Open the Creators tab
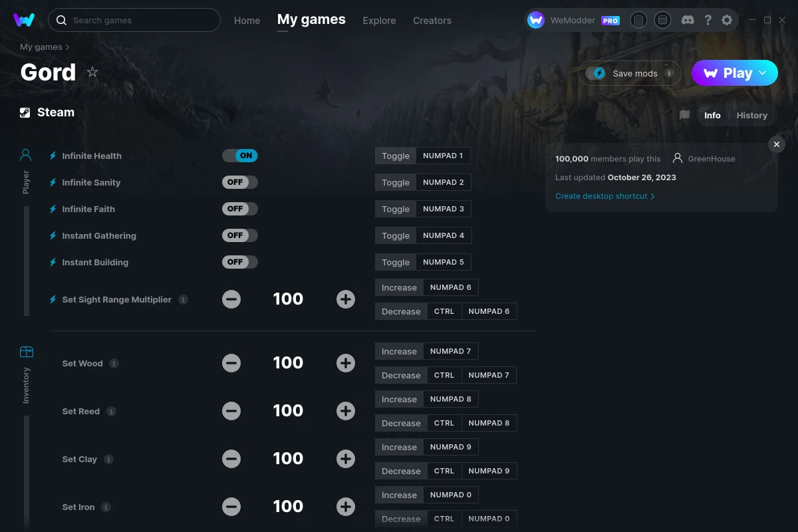Screen dimensions: 798x532 pos(432,21)
